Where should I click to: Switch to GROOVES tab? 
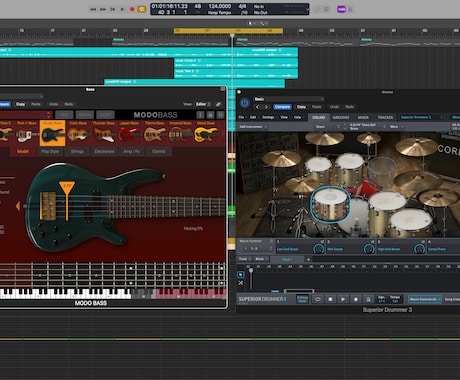(x=341, y=117)
